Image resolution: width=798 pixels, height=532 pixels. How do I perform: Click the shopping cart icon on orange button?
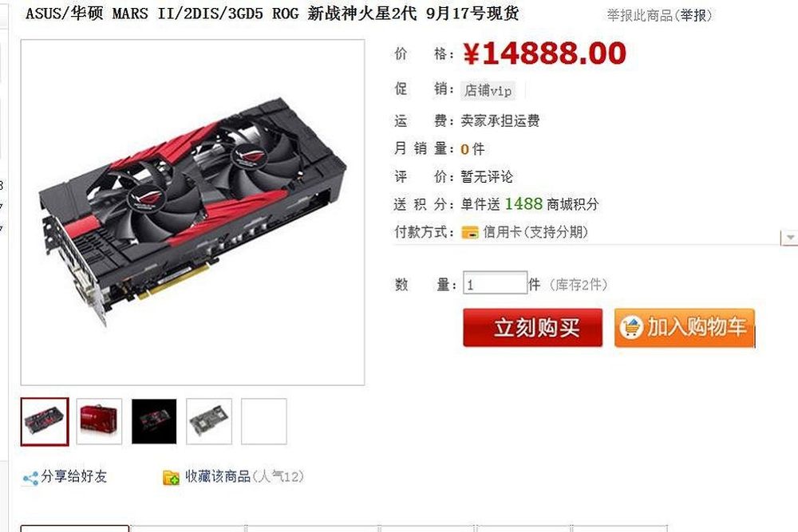[631, 328]
